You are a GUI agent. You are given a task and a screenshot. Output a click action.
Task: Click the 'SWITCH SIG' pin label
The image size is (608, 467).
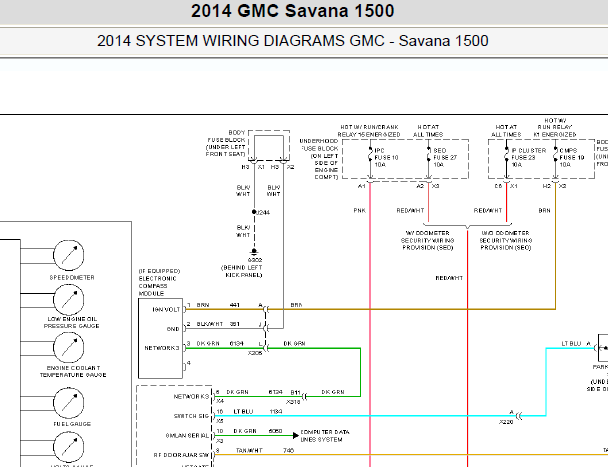click(x=192, y=416)
